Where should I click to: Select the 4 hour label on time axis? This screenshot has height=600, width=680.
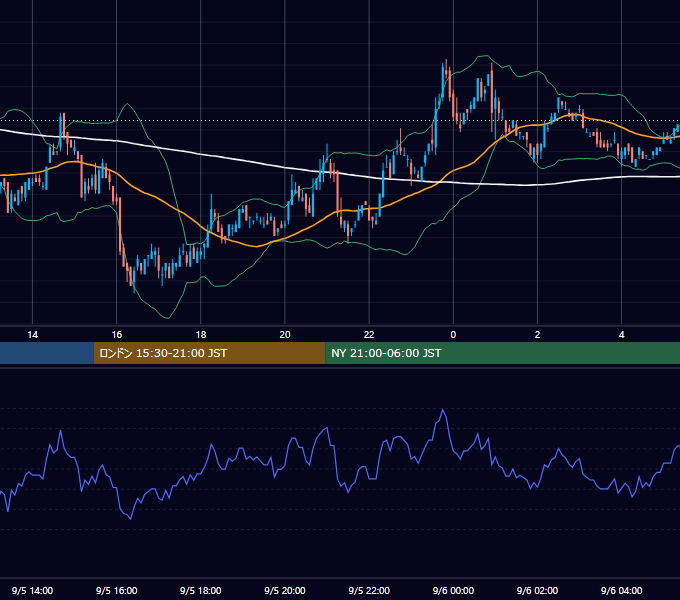pos(621,335)
